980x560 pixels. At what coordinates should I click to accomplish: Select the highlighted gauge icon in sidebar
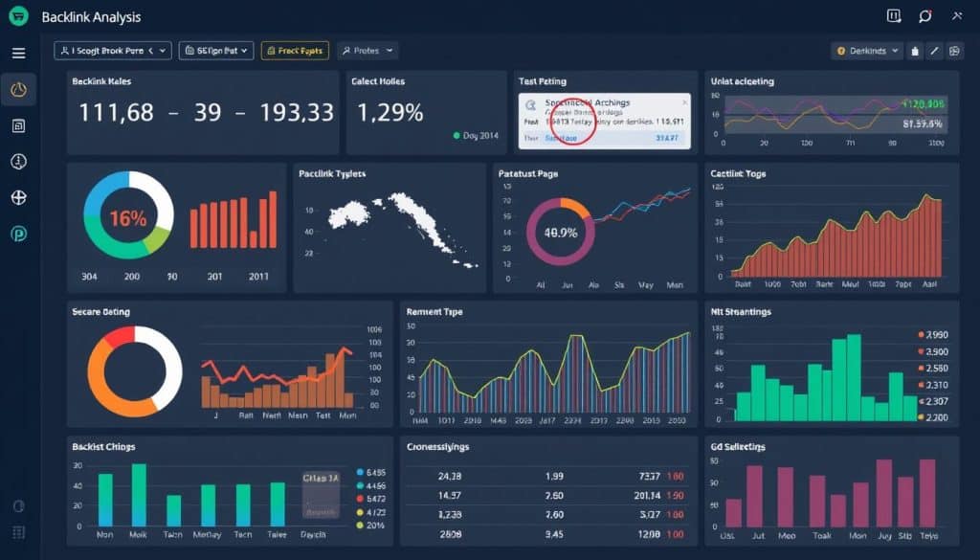pyautogui.click(x=19, y=89)
